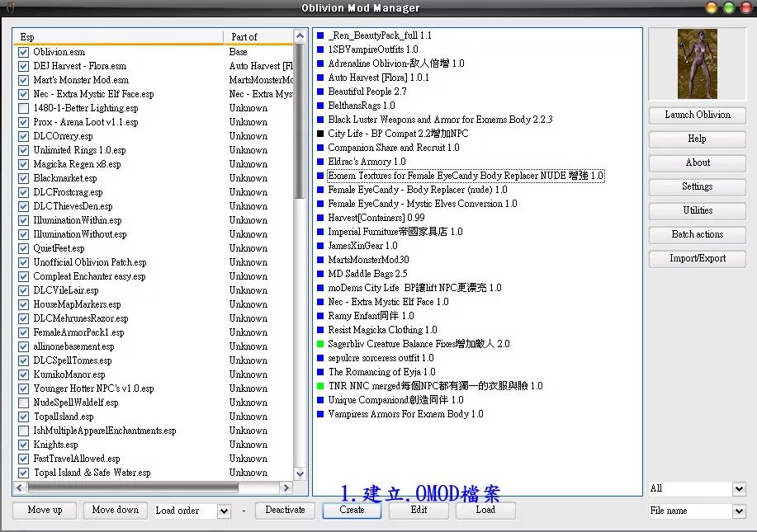Open the Help button
757x532 pixels.
pyautogui.click(x=697, y=139)
